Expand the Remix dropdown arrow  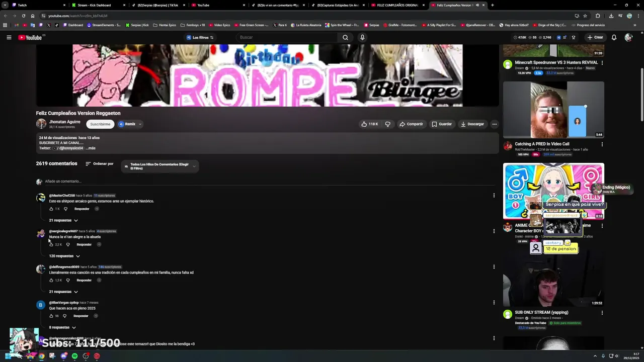[140, 124]
